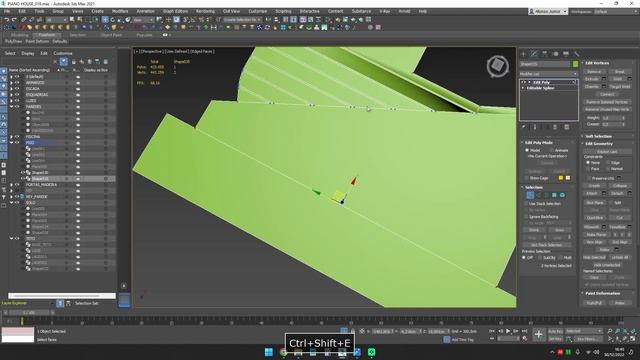The width and height of the screenshot is (640, 360).
Task: Open the Modifier List dropdown
Action: pyautogui.click(x=548, y=74)
